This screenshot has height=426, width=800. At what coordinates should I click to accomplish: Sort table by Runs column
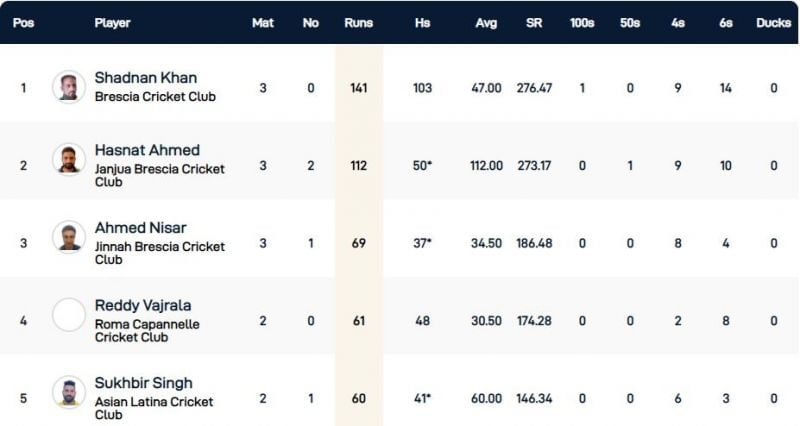click(358, 22)
